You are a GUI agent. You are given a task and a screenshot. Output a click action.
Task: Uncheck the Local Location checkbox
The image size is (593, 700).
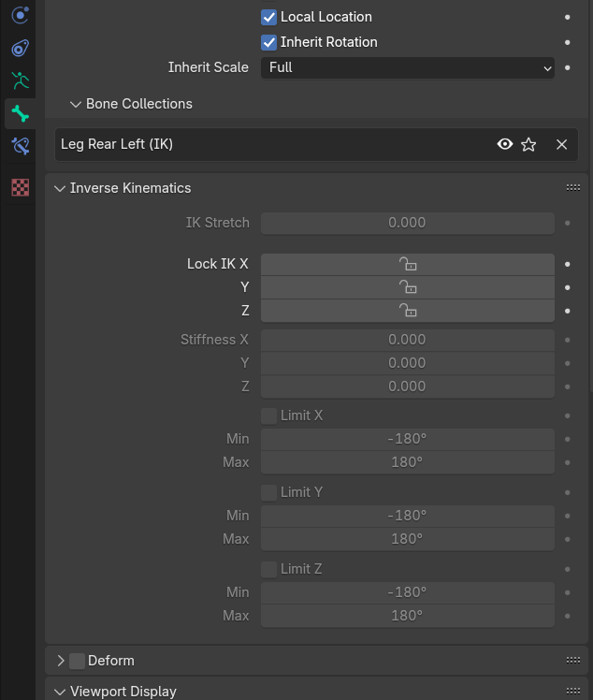click(269, 17)
